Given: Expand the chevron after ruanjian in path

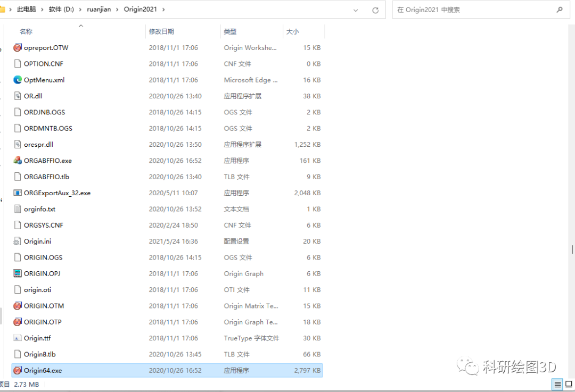Looking at the screenshot, I should tap(117, 10).
